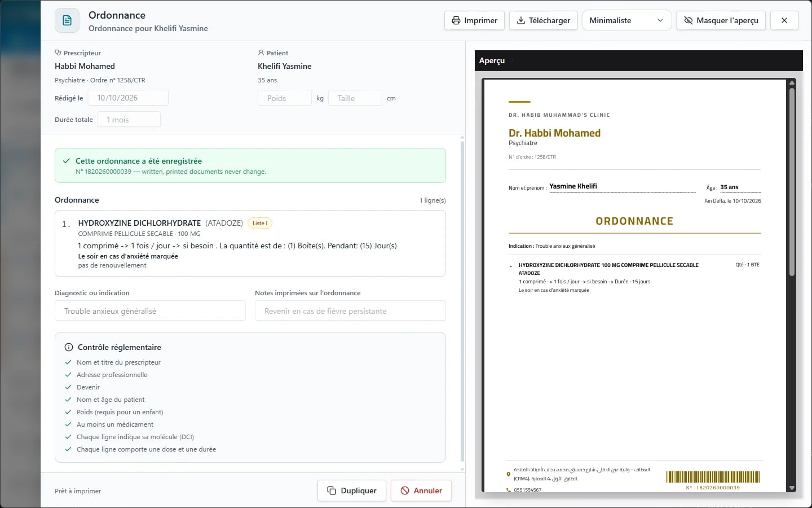Click the Contrôle réglementaire info icon
This screenshot has height=508, width=812.
click(69, 347)
